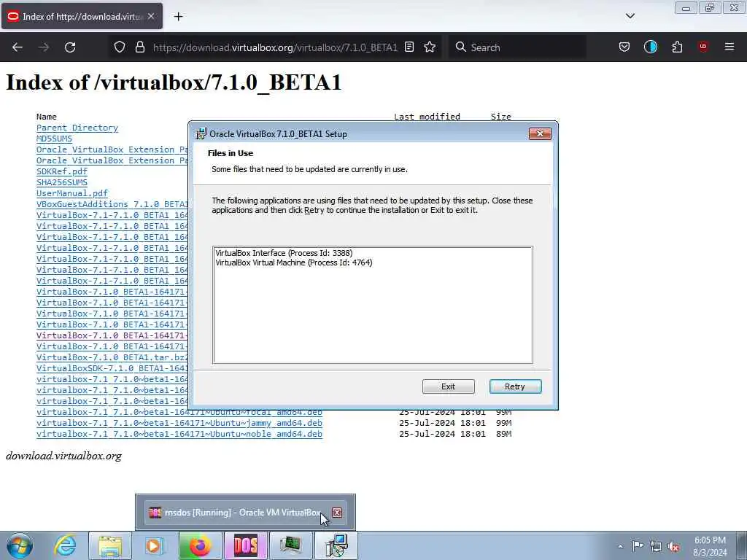Open tracking protection shield icon in address bar

pos(120,47)
